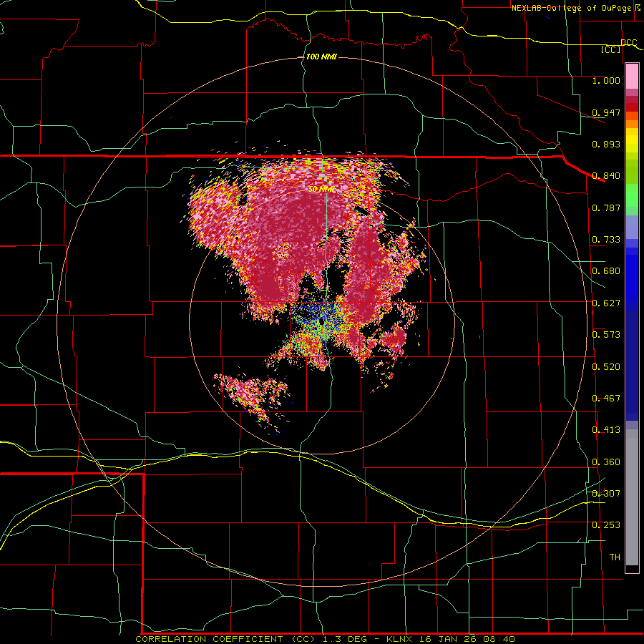Click the 50 NMI range ring label
This screenshot has height=644, width=644.
click(x=321, y=189)
